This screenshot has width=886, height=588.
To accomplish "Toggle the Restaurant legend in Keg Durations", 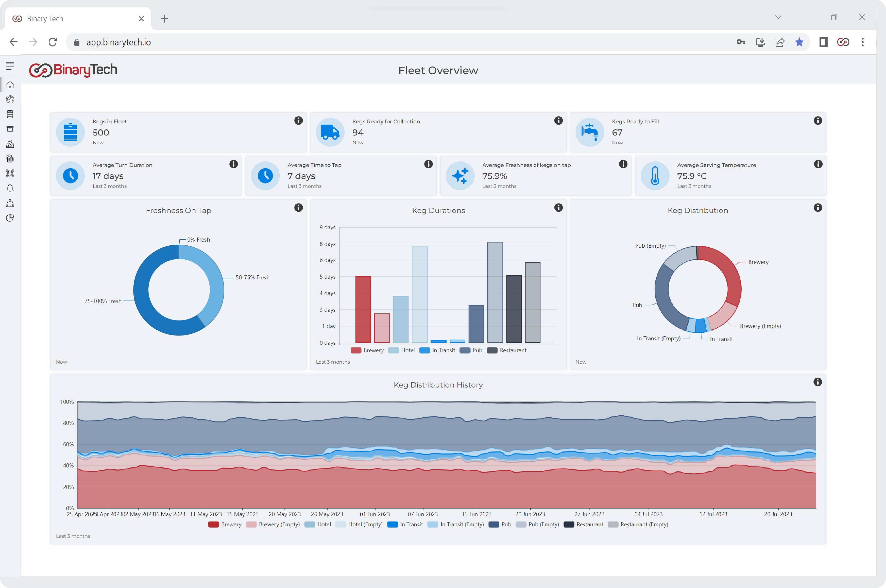I will pyautogui.click(x=507, y=350).
